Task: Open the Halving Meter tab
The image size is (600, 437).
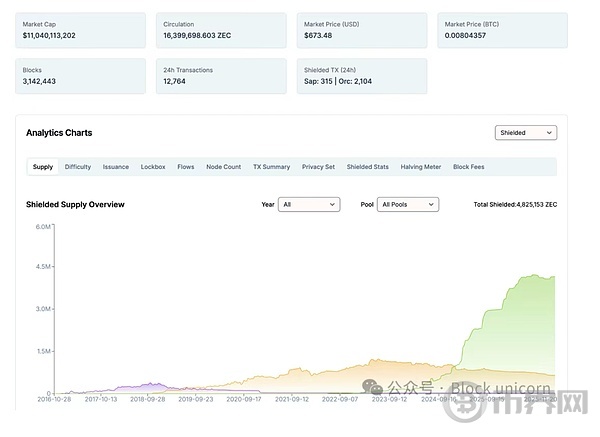Action: pos(421,167)
